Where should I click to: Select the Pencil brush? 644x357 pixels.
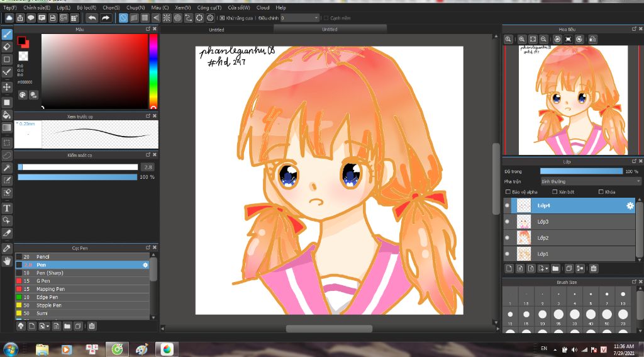click(82, 257)
